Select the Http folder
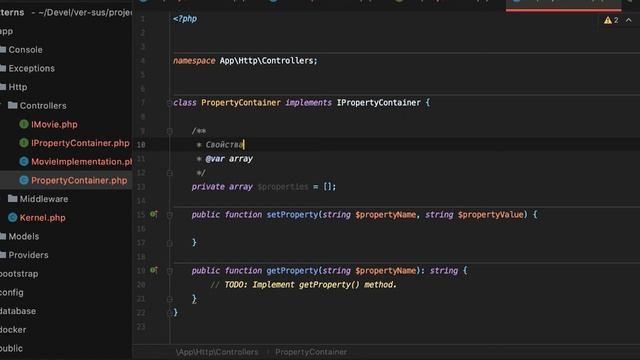This screenshot has height=360, width=640. 18,87
